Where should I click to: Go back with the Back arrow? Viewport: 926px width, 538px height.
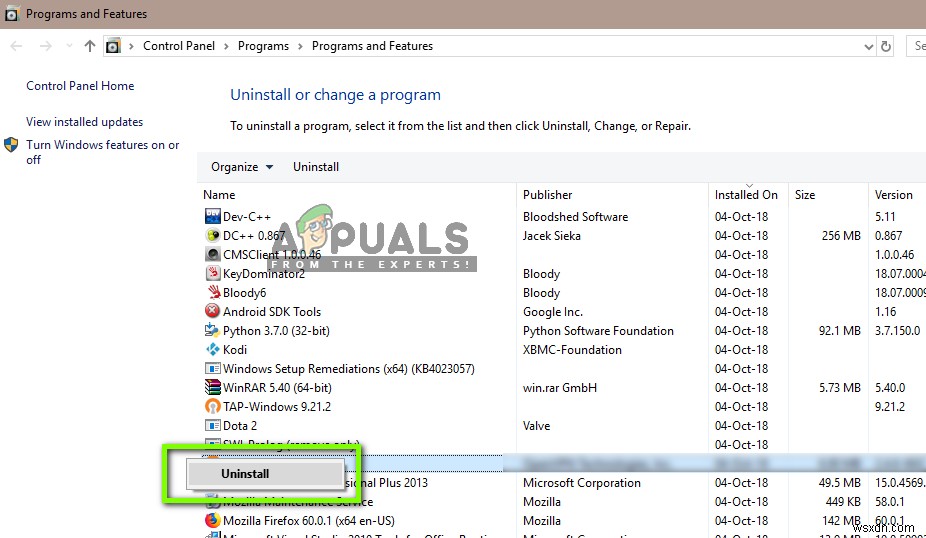click(17, 46)
